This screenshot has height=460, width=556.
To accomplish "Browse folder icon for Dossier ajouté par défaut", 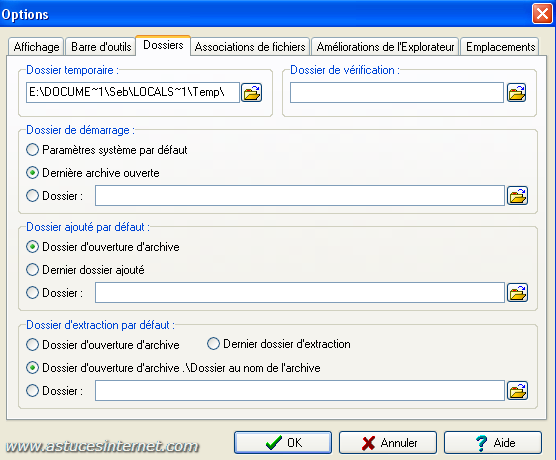I will (517, 293).
